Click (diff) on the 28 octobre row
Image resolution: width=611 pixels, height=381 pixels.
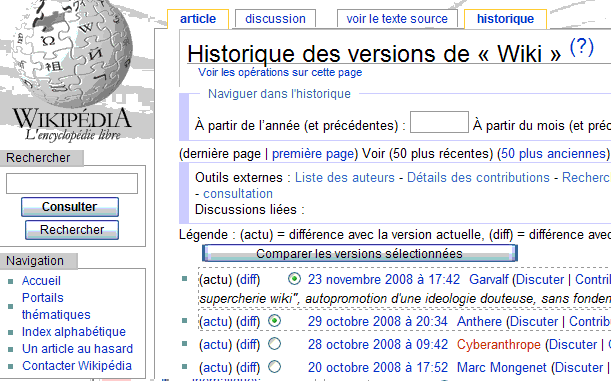tap(248, 345)
